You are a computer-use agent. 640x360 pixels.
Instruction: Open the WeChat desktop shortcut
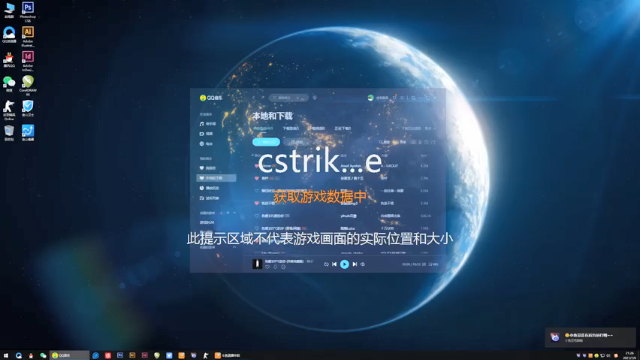9,84
